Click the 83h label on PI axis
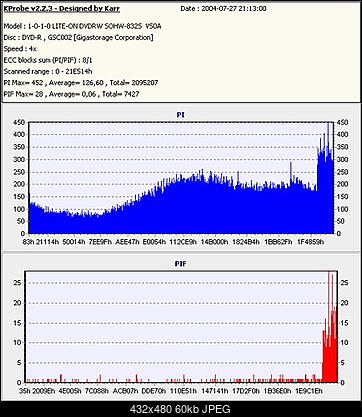 point(29,242)
